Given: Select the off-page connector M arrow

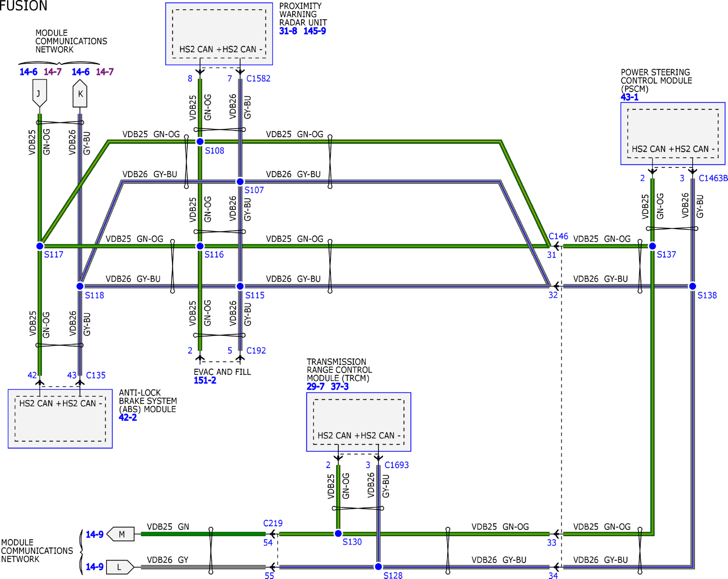Looking at the screenshot, I should (120, 534).
